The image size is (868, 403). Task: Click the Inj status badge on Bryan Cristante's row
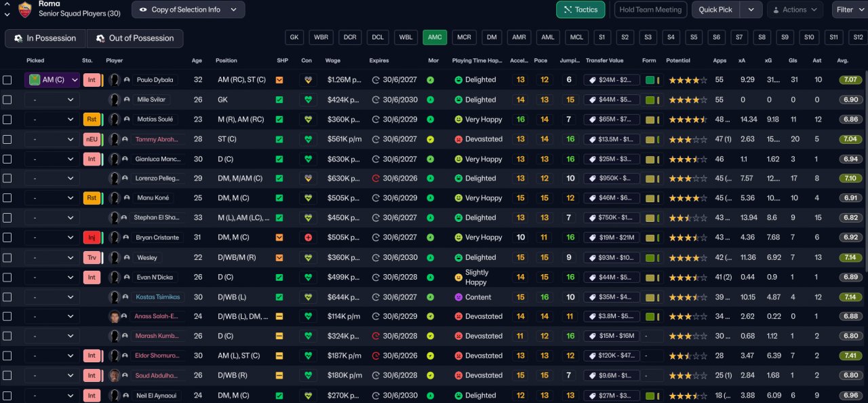click(x=92, y=237)
